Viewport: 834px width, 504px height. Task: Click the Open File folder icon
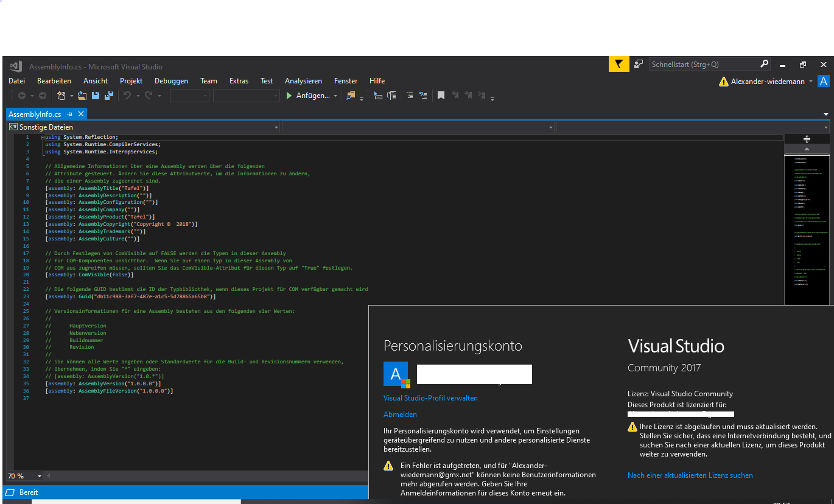[x=82, y=96]
